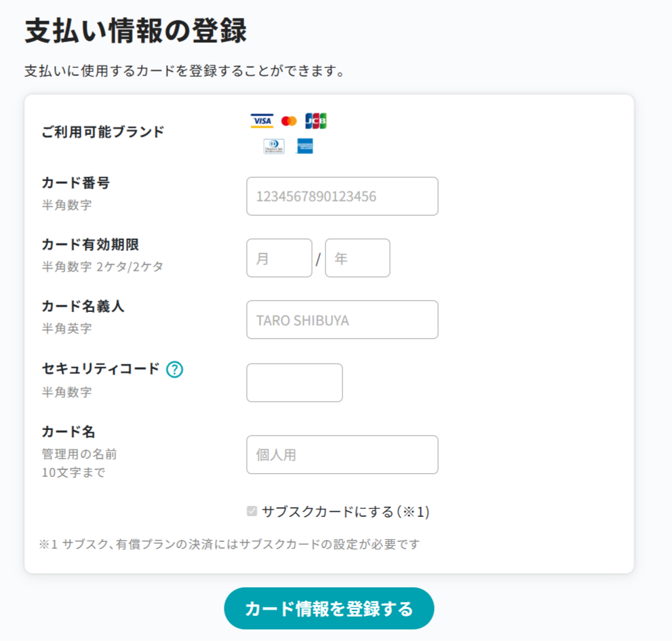672x641 pixels.
Task: Click the セキュリティコード label text
Action: 100,369
